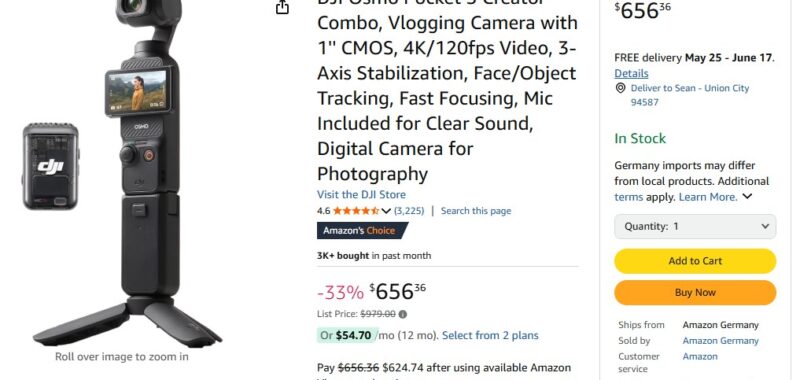Click the star rating icons
The image size is (800, 380).
[356, 211]
